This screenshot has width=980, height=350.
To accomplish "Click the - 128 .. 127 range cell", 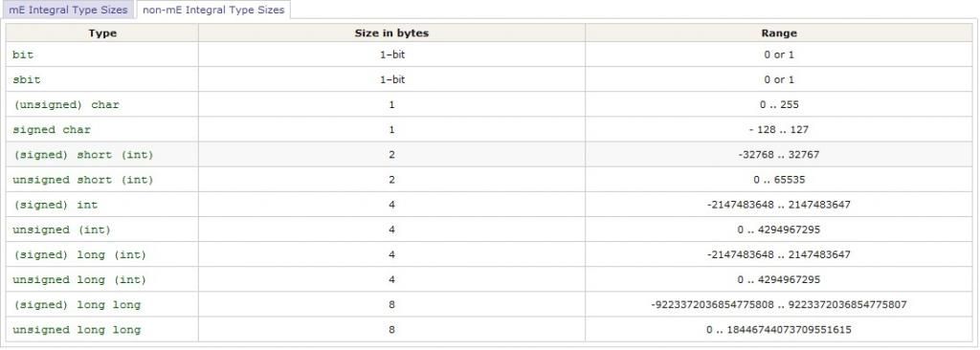I will pos(779,129).
